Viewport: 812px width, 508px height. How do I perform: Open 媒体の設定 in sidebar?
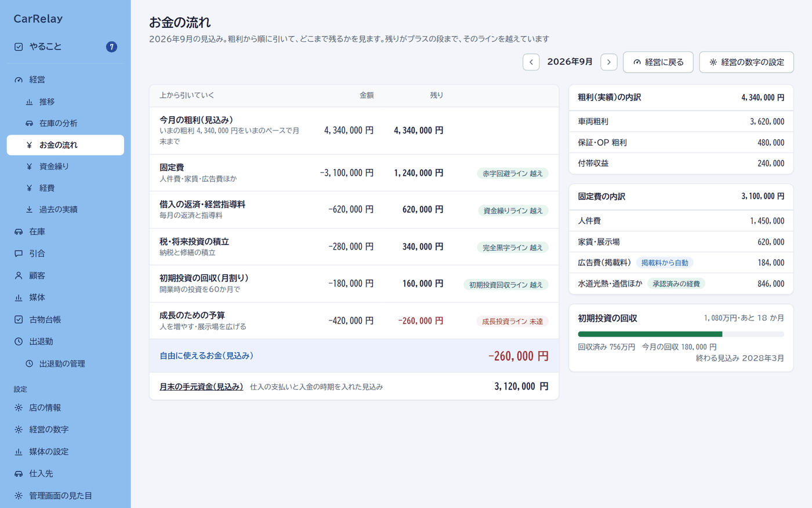click(66, 452)
